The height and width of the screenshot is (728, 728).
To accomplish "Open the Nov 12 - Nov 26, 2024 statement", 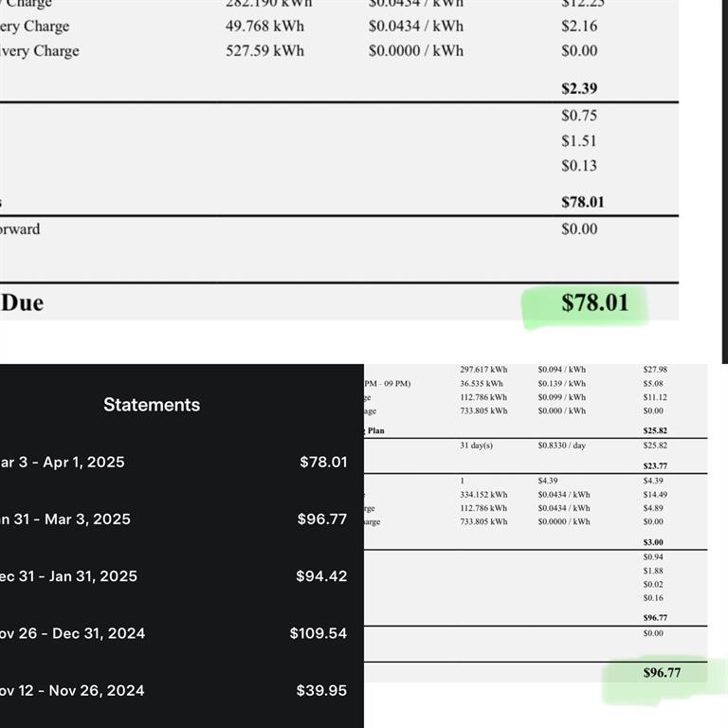I will [x=174, y=690].
